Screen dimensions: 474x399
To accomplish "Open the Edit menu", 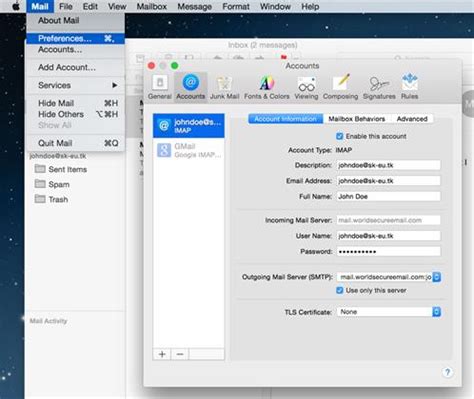I will 90,6.
